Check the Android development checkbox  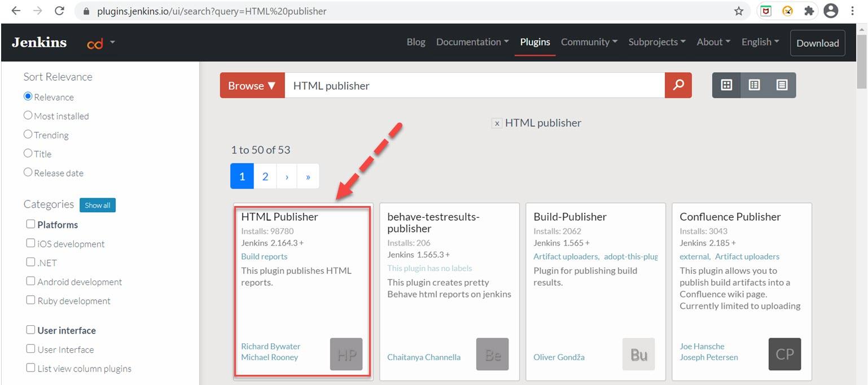[x=30, y=281]
